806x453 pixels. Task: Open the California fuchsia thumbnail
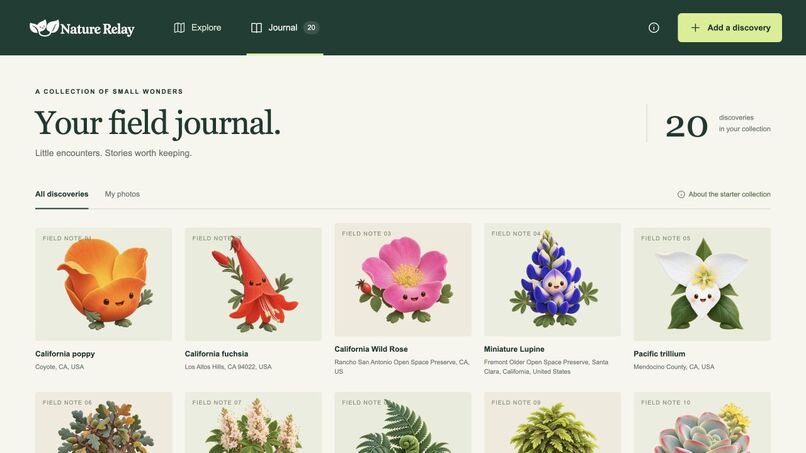[253, 284]
